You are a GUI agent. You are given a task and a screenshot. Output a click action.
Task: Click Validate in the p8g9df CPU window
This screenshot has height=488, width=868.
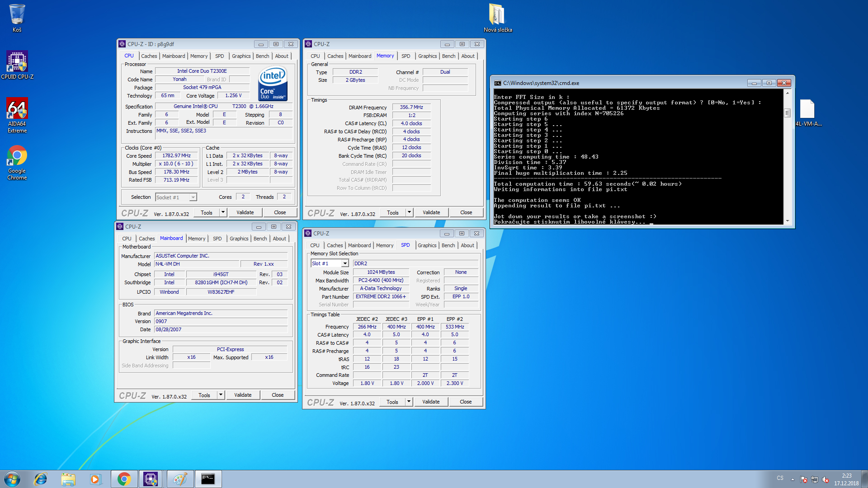coord(245,212)
